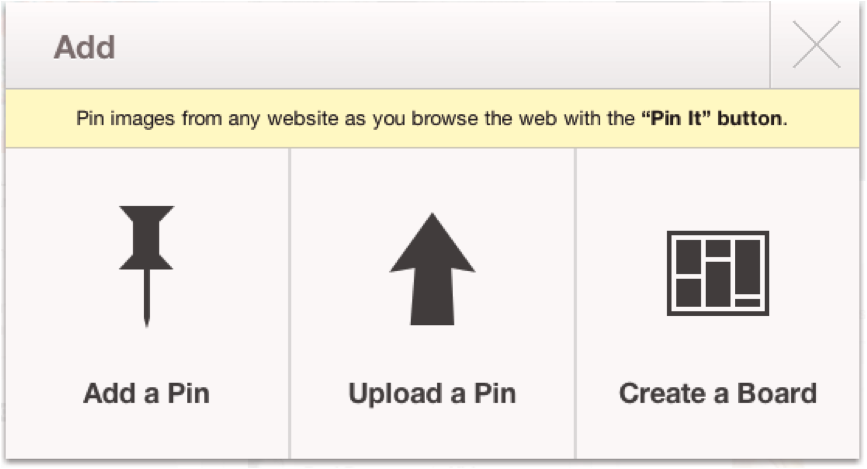The width and height of the screenshot is (867, 469).
Task: Click the bottom-left block in the board icon
Action: point(689,293)
